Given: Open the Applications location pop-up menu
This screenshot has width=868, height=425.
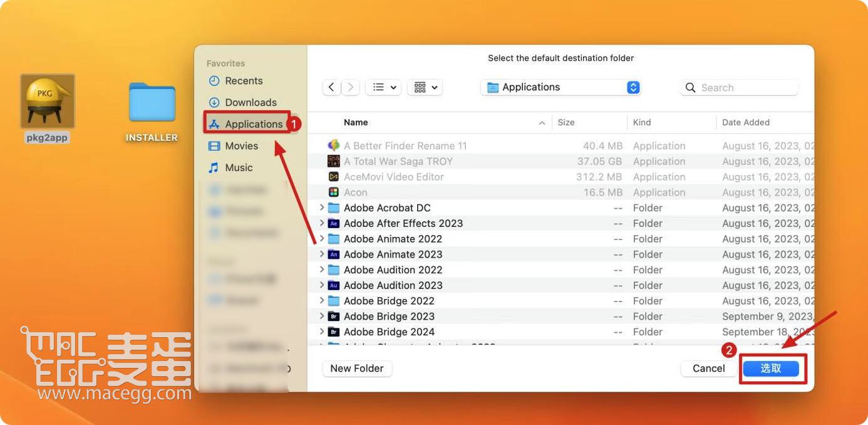Looking at the screenshot, I should pos(561,87).
